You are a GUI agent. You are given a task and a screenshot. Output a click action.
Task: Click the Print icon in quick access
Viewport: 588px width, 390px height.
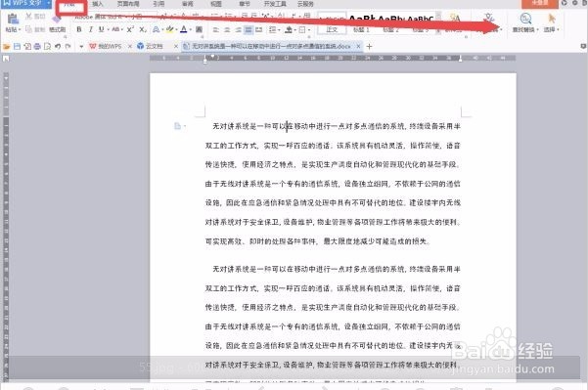tap(37, 47)
